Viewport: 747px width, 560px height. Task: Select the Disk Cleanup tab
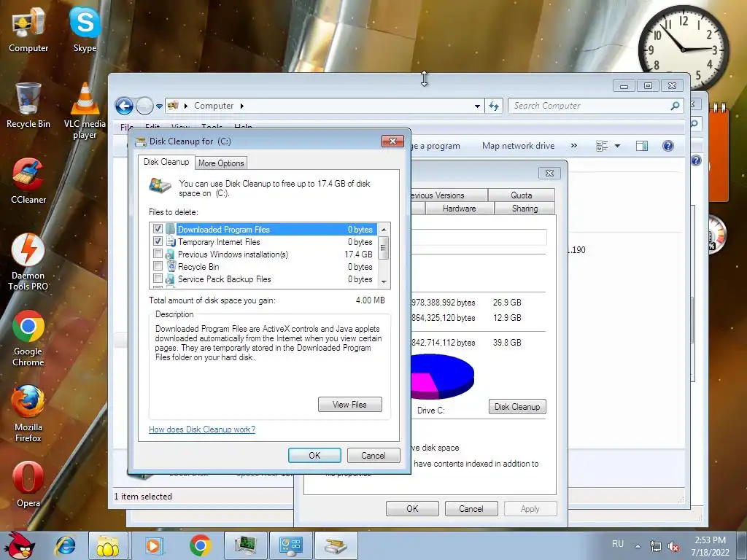(x=166, y=162)
